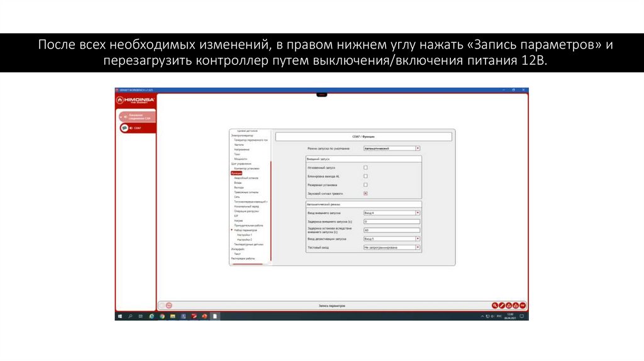Open the Тестовый вход dropdown
The width and height of the screenshot is (644, 361).
391,247
